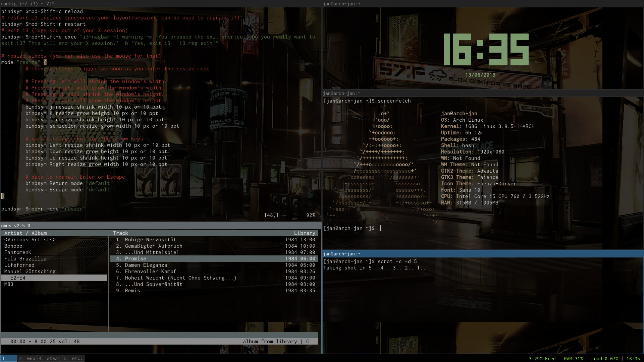Switch to workspace 2: web
Screen dimensions: 644x362
click(x=27, y=358)
